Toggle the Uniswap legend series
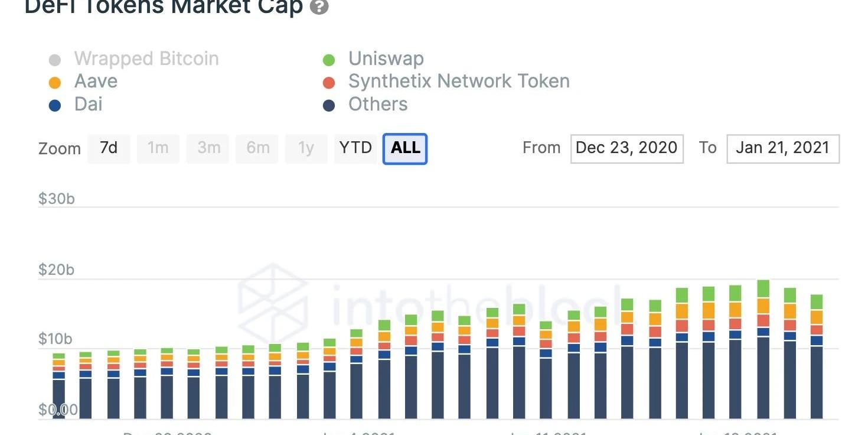The width and height of the screenshot is (868, 435). [x=386, y=59]
